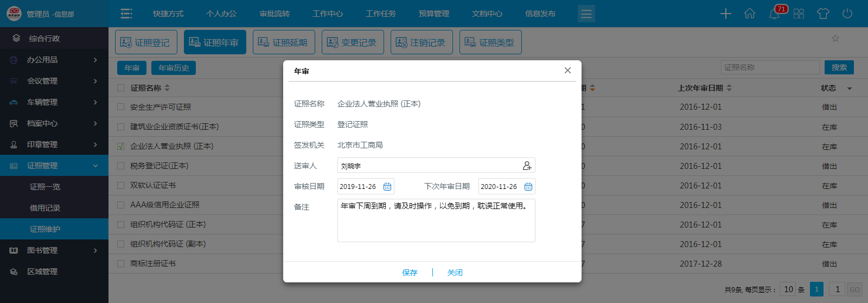Open the 工作中心 top menu
Screen dimensions: 868x303
(x=328, y=14)
